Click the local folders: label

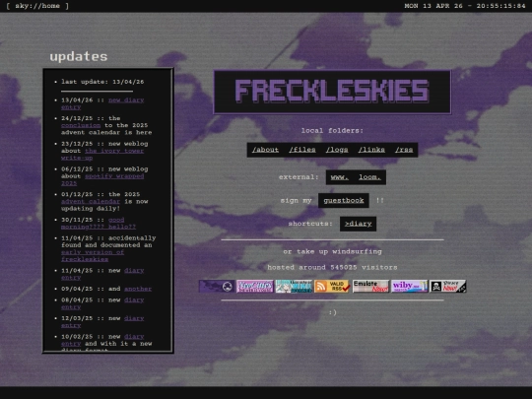point(332,131)
